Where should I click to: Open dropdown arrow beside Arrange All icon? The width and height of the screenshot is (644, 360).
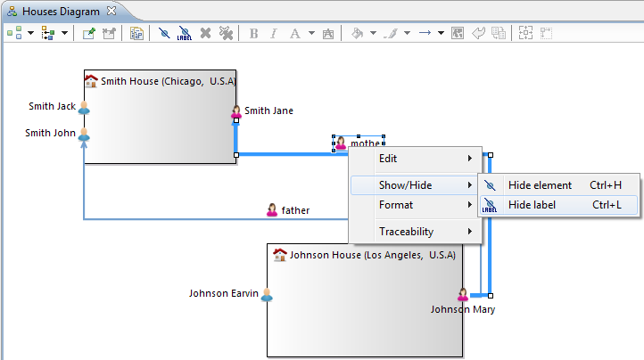pos(64,33)
